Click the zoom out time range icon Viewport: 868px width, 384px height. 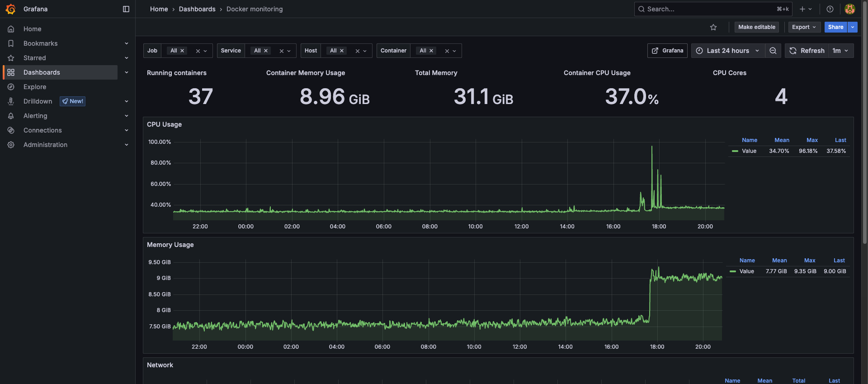pos(773,51)
